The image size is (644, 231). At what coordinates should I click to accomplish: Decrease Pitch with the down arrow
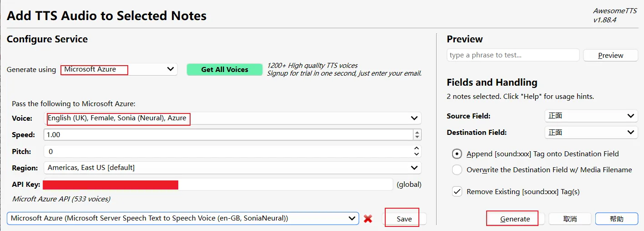point(417,154)
